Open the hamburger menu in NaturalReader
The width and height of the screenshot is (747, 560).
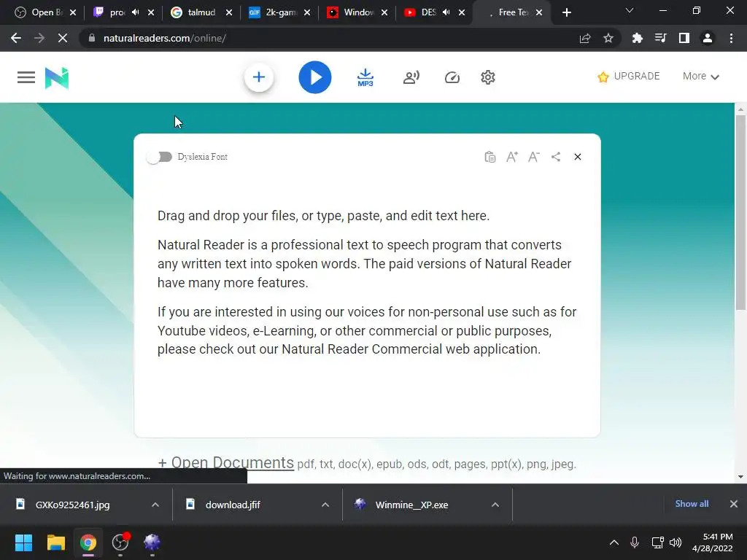(26, 77)
